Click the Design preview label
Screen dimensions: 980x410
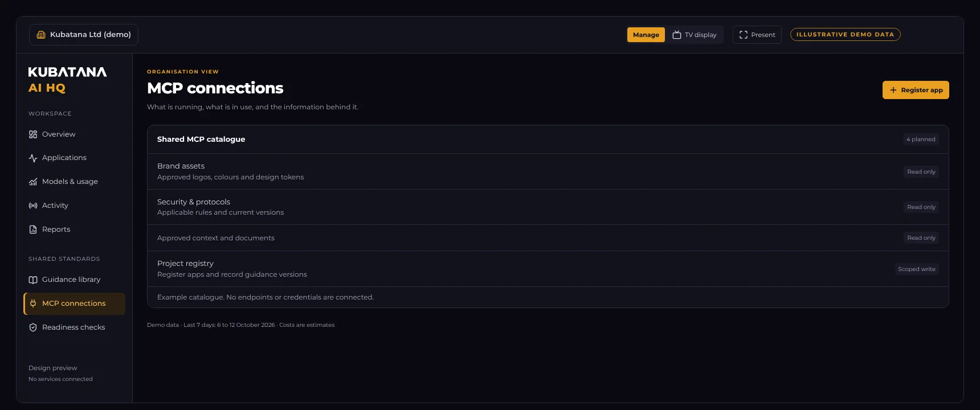click(x=52, y=368)
